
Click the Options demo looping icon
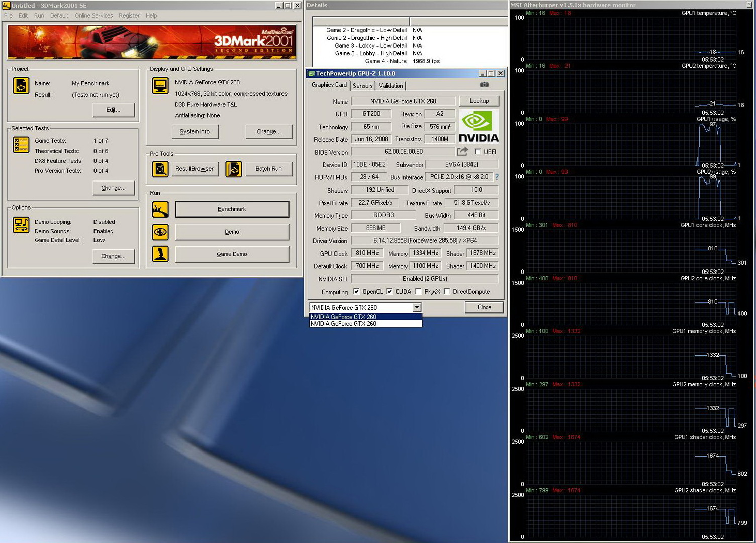coord(21,225)
